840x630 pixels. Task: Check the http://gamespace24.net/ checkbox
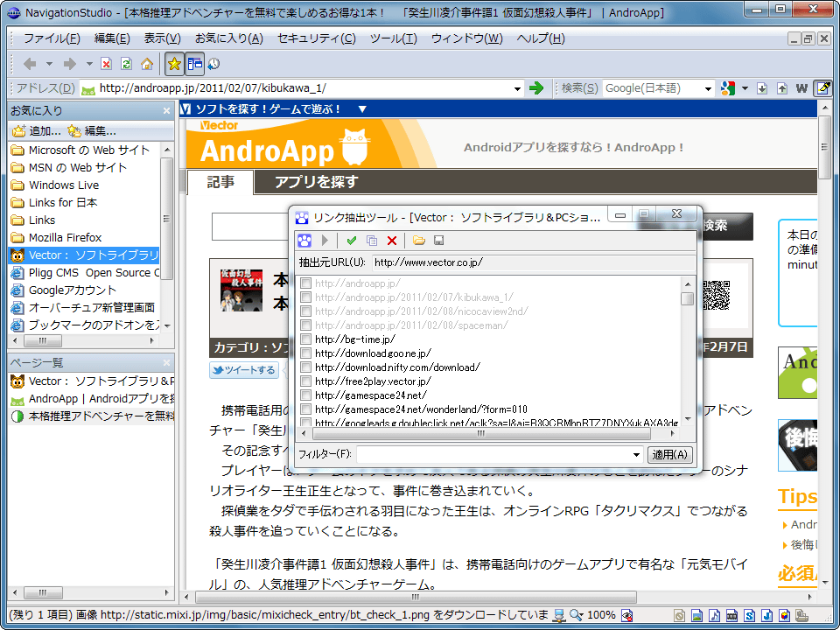coord(306,395)
